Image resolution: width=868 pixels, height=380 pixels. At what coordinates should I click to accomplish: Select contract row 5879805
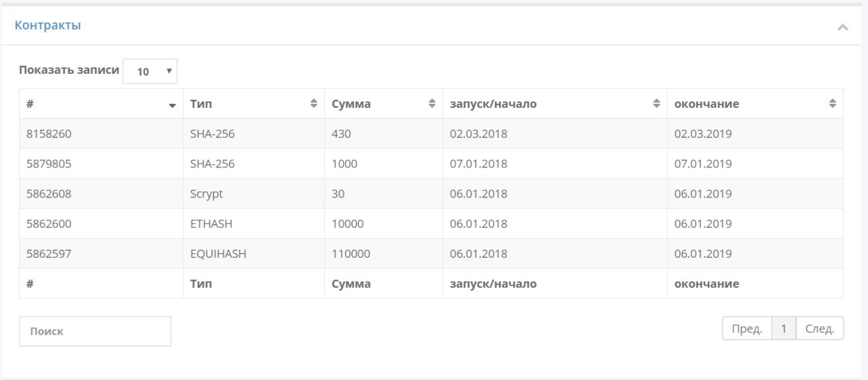click(x=431, y=164)
